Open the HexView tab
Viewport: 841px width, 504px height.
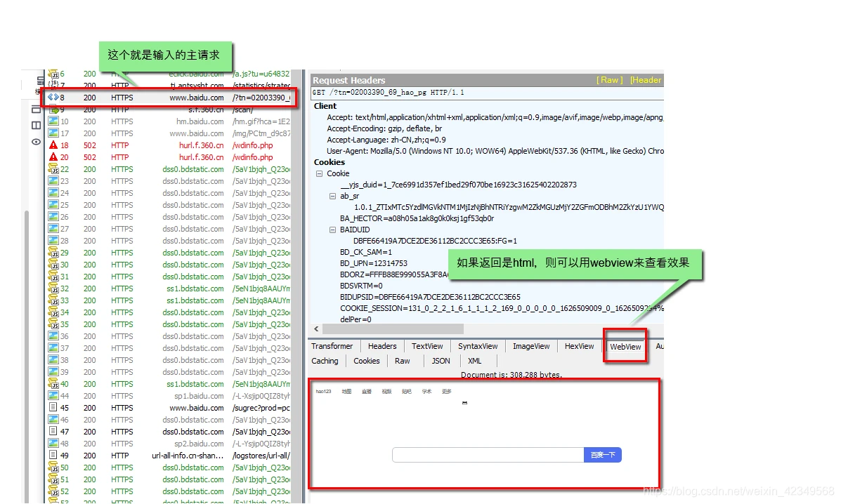click(579, 347)
